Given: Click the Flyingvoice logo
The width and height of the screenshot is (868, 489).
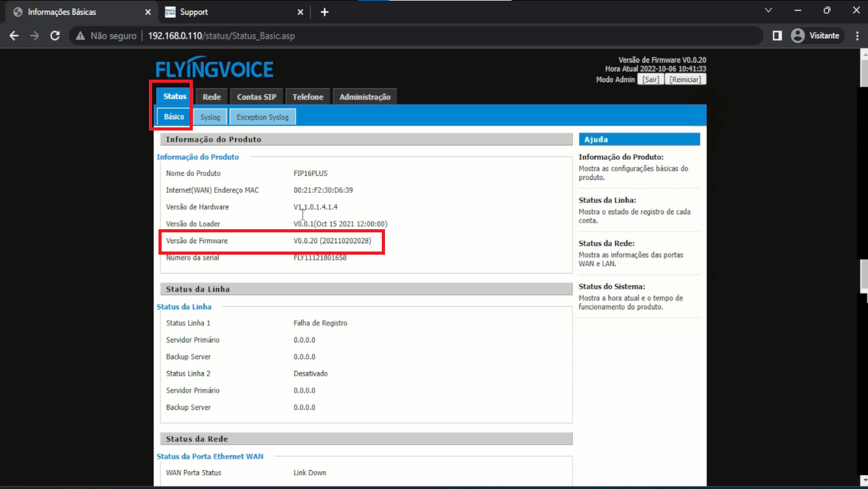Looking at the screenshot, I should 214,69.
